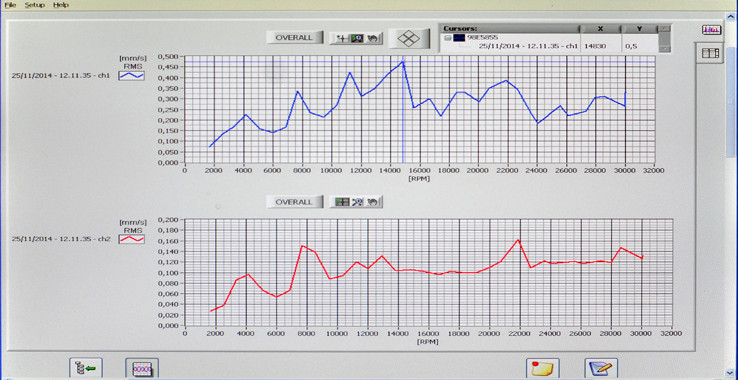Click the 98E5855 cursor color swatch
Viewport: 738px width, 380px height.
click(x=458, y=38)
